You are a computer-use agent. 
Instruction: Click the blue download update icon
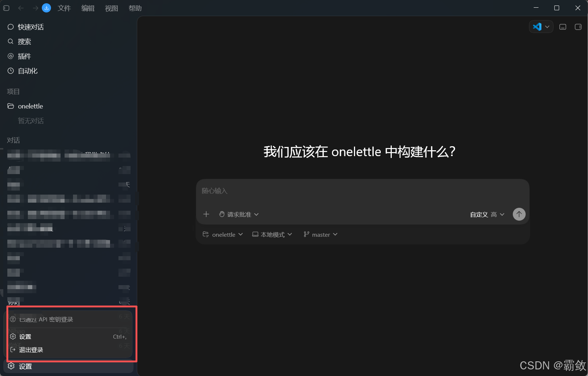[46, 8]
